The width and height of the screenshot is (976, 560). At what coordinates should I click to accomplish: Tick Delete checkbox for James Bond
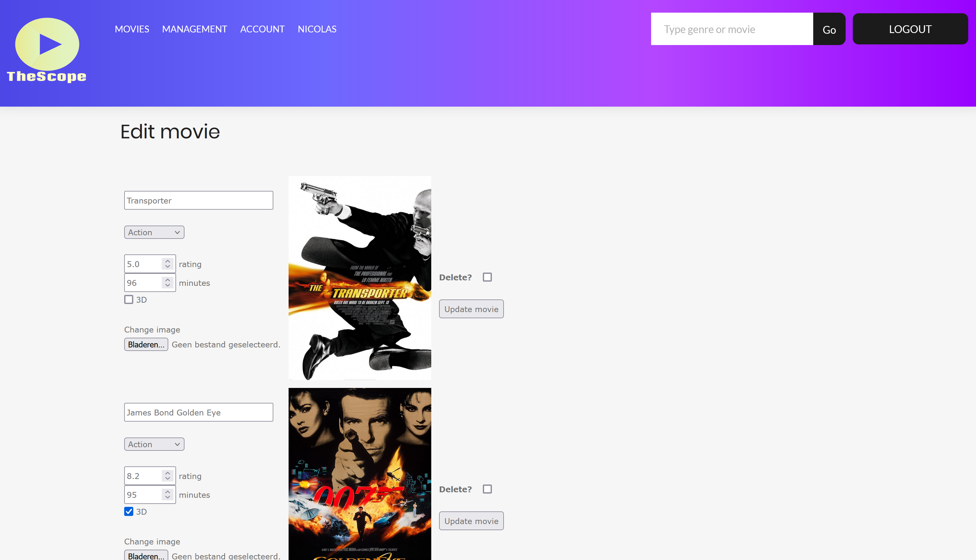(x=487, y=489)
